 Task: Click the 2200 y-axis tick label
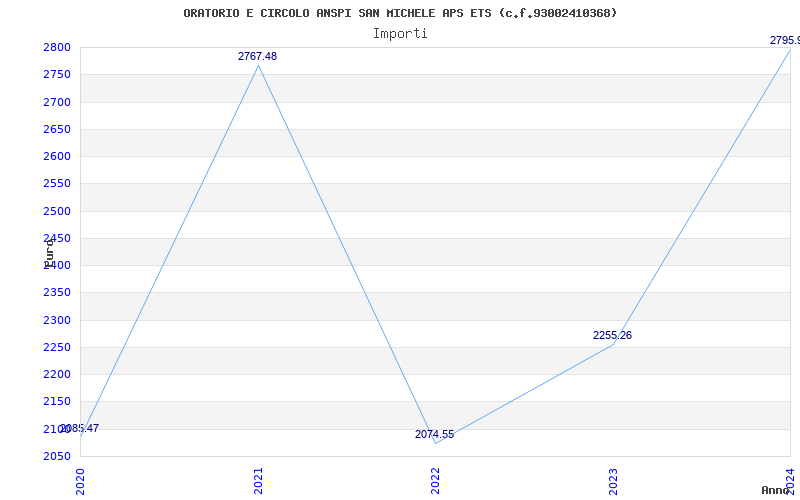tap(57, 374)
